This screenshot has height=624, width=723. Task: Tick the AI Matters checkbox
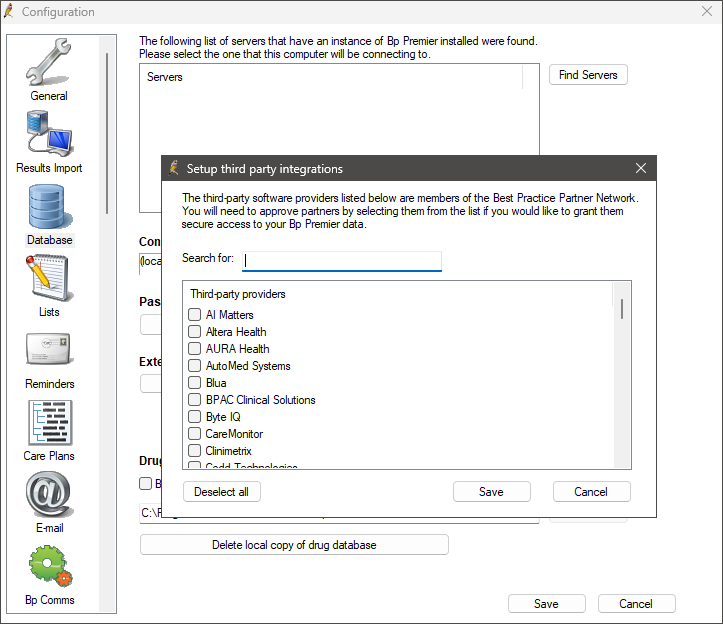point(195,315)
